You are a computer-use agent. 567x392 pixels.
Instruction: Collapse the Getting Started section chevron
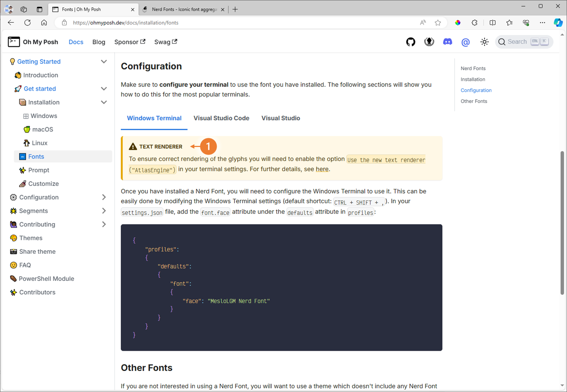point(104,61)
